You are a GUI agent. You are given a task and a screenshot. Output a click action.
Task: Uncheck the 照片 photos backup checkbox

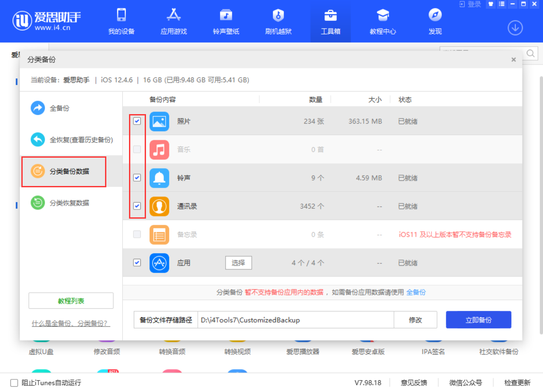click(x=137, y=121)
